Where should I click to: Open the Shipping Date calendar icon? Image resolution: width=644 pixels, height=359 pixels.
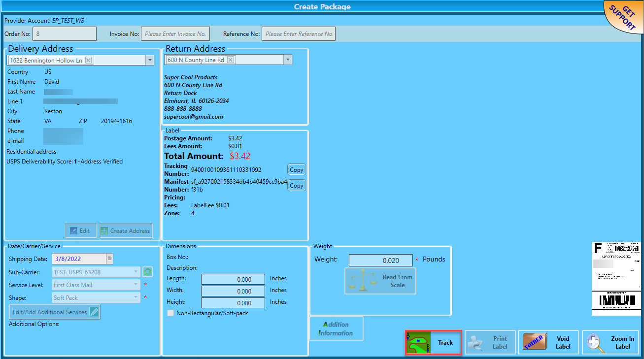point(109,259)
